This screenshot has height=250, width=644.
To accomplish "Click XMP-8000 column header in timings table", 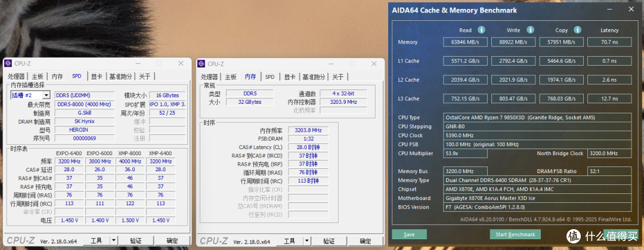I will click(130, 153).
